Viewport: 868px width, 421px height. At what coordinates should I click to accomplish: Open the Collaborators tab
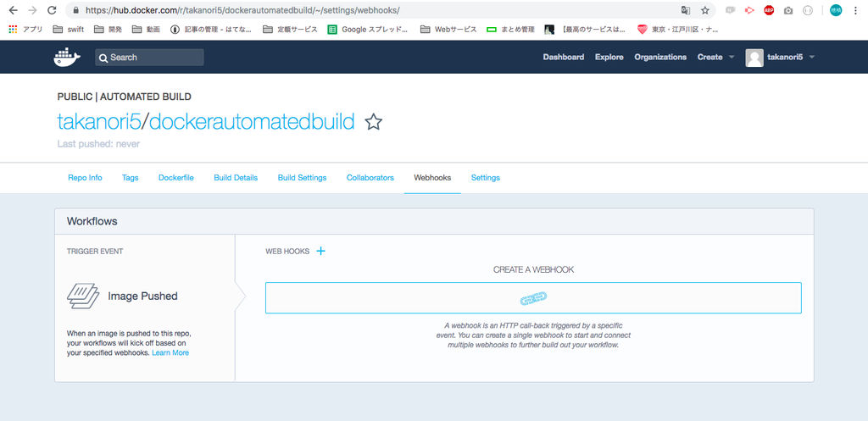tap(370, 178)
